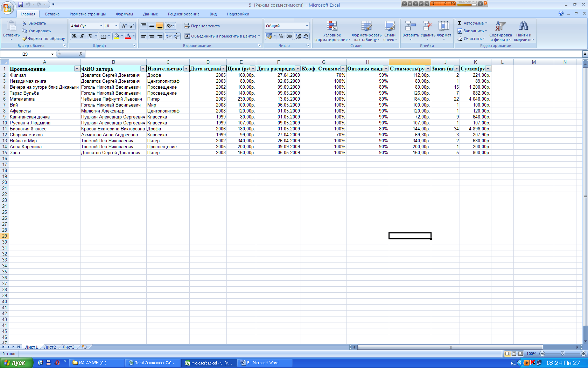Open the Windows пуск start menu

pyautogui.click(x=16, y=363)
